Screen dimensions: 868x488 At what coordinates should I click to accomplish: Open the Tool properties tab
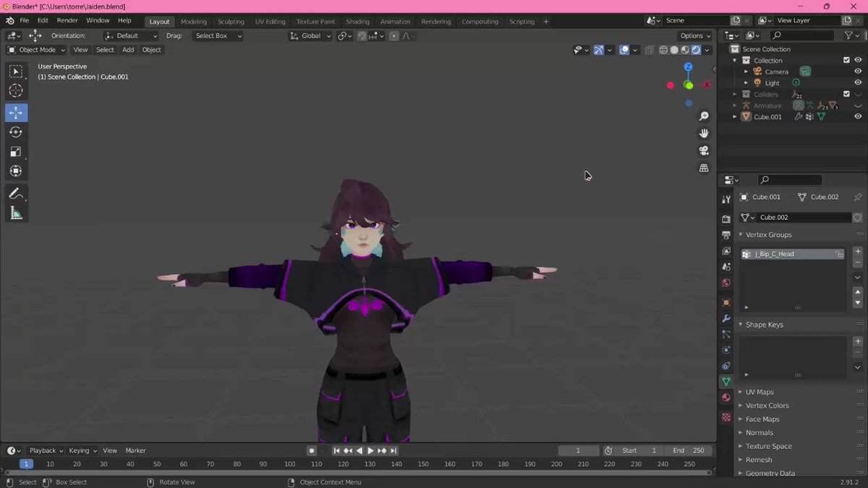coord(726,200)
